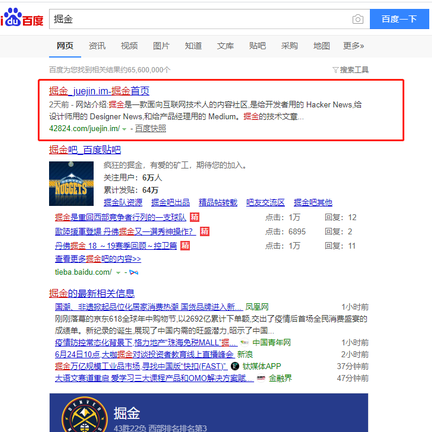This screenshot has height=432, width=432.
Task: Open the 地图 tab
Action: click(x=322, y=46)
